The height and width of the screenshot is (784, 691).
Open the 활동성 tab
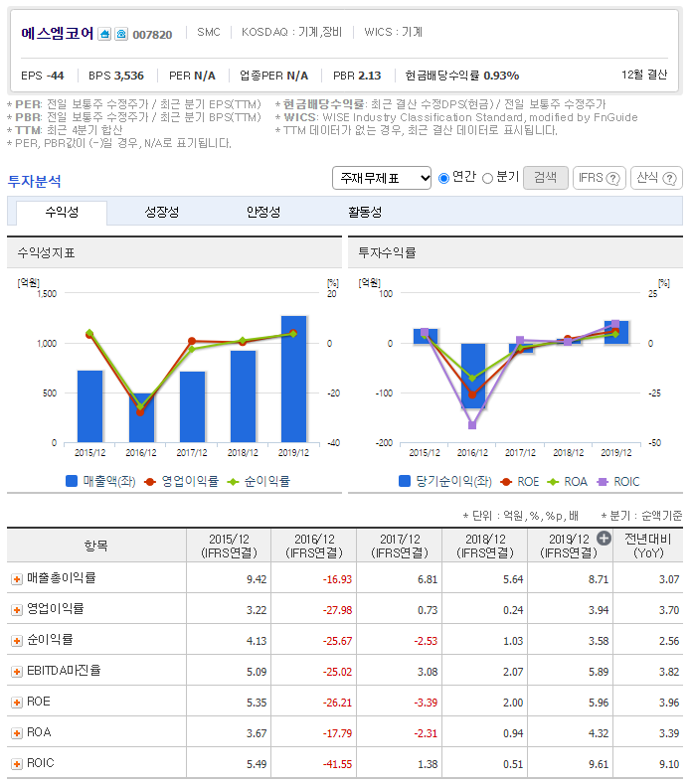(365, 213)
